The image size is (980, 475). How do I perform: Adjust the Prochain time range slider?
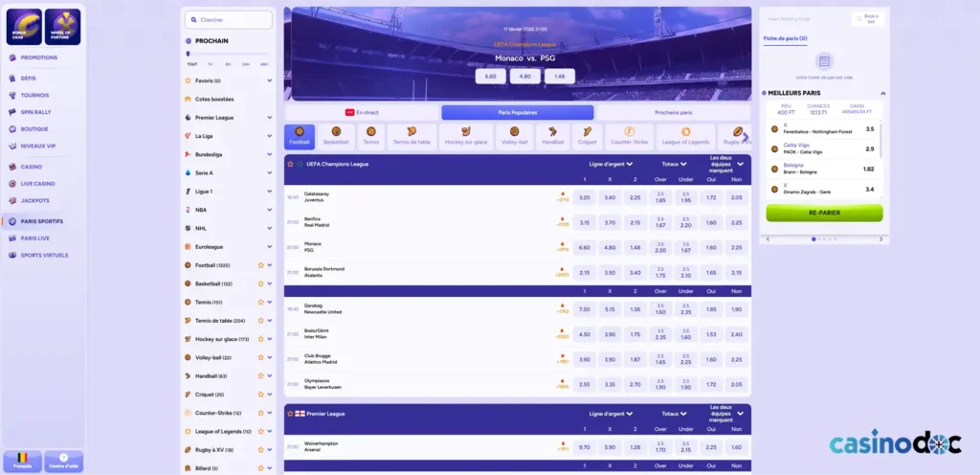click(189, 54)
